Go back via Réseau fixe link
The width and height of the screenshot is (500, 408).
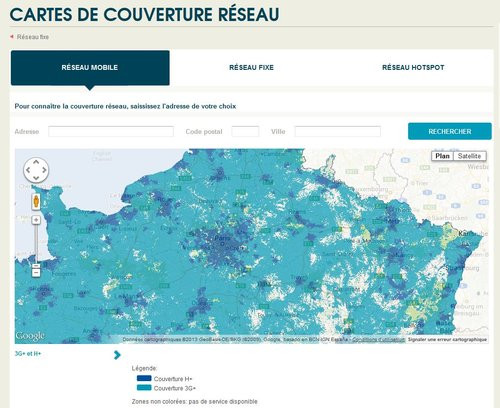(x=33, y=37)
